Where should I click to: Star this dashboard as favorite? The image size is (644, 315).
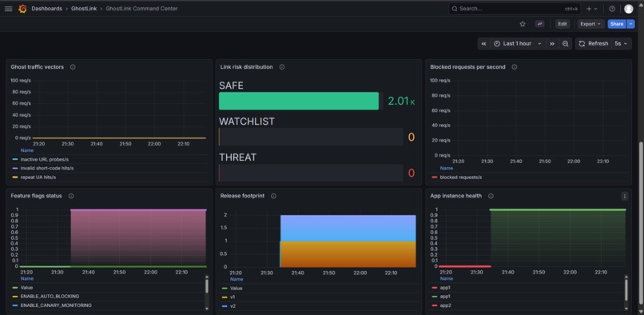click(523, 24)
